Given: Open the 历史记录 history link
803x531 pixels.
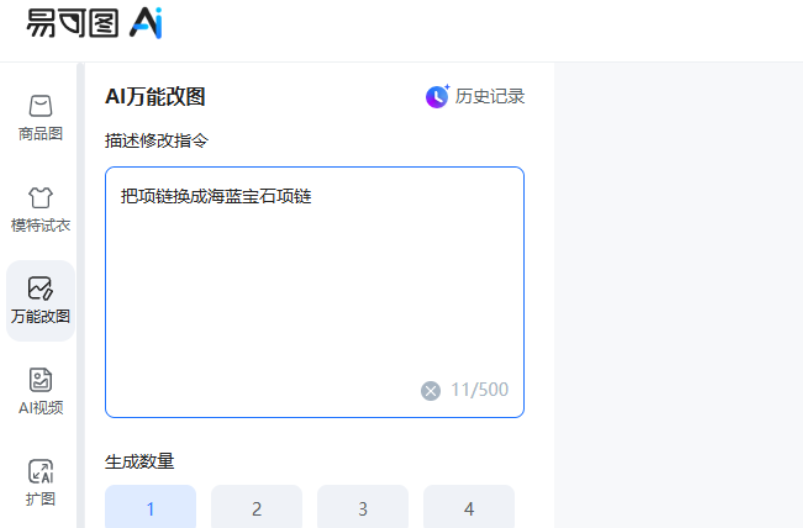Looking at the screenshot, I should tap(490, 96).
